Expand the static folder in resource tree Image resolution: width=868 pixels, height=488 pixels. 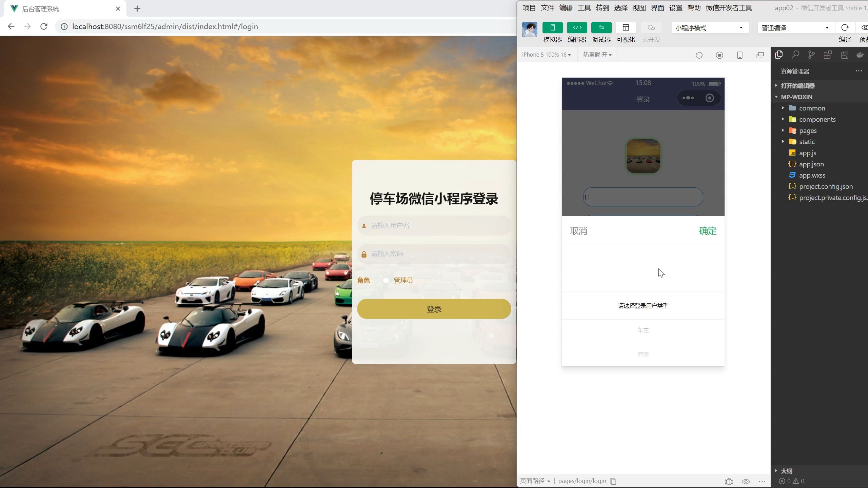click(783, 142)
